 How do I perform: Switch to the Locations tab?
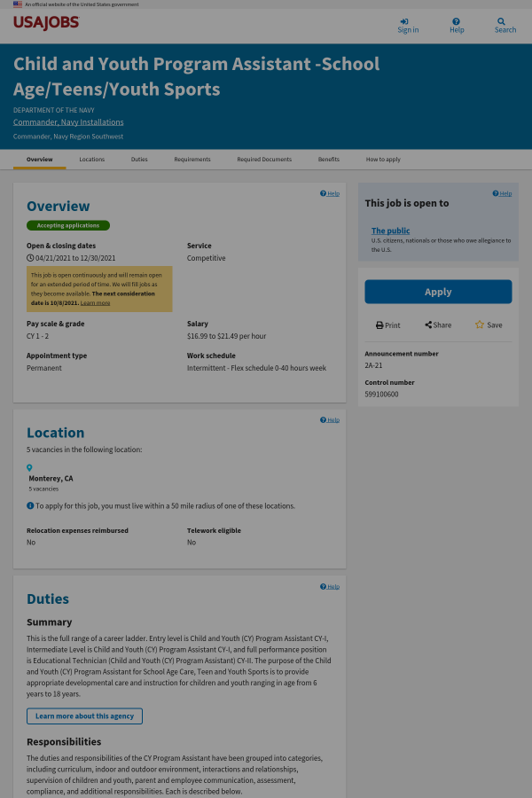tap(91, 160)
